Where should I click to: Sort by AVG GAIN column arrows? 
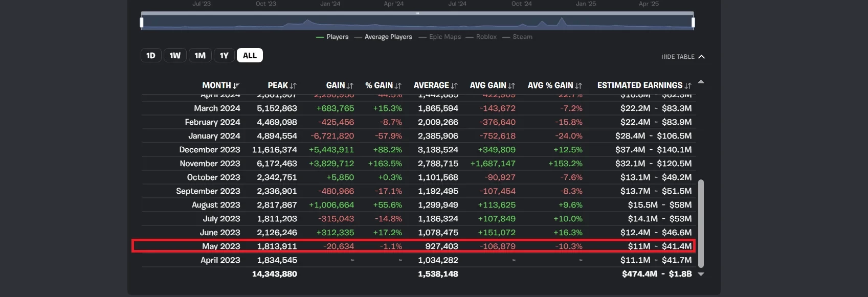pos(511,86)
